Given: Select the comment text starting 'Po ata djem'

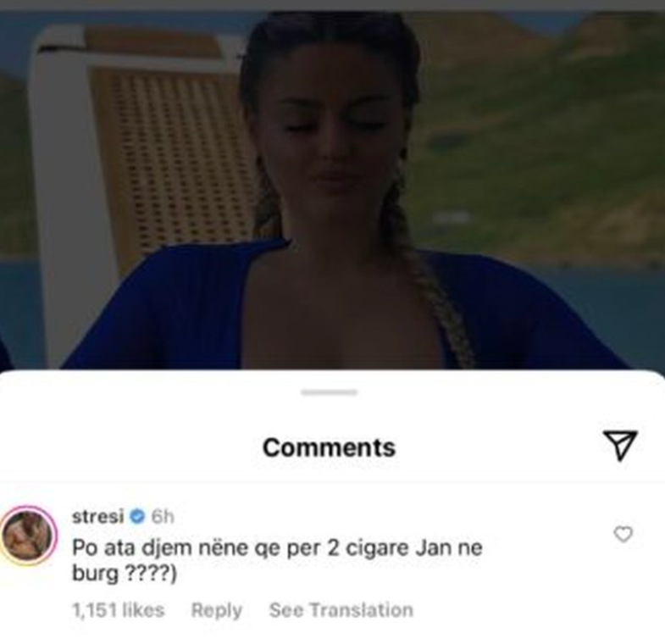Looking at the screenshot, I should (x=277, y=560).
